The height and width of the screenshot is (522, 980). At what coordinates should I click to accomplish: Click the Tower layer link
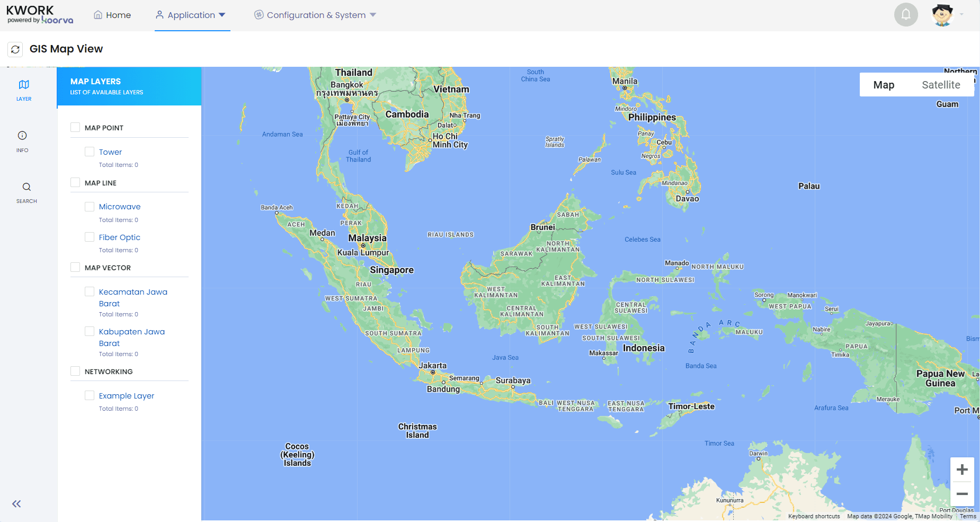[x=110, y=152]
